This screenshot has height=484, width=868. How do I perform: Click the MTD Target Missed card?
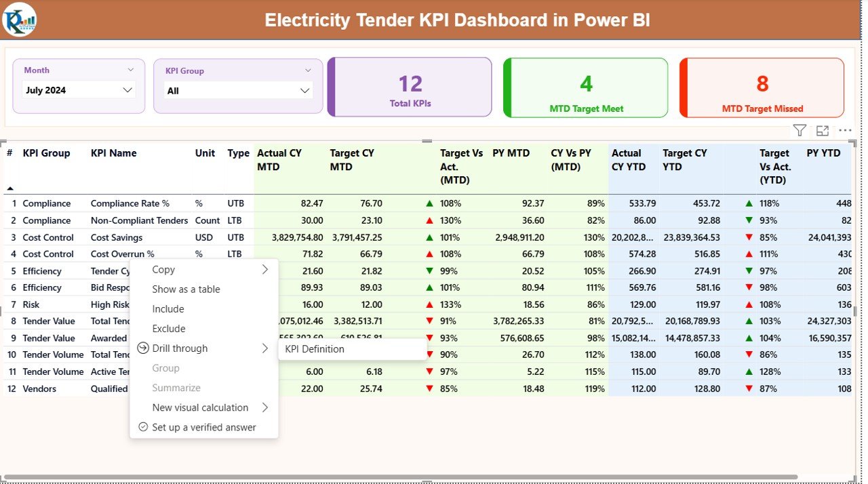(x=762, y=87)
